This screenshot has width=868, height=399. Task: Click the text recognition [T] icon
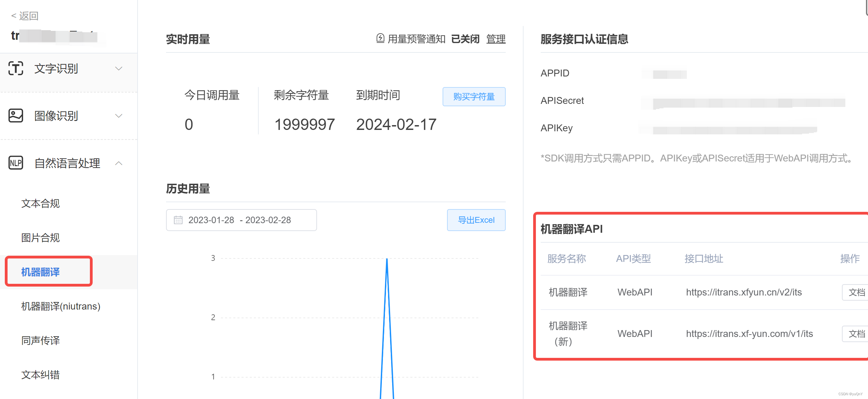pos(16,68)
